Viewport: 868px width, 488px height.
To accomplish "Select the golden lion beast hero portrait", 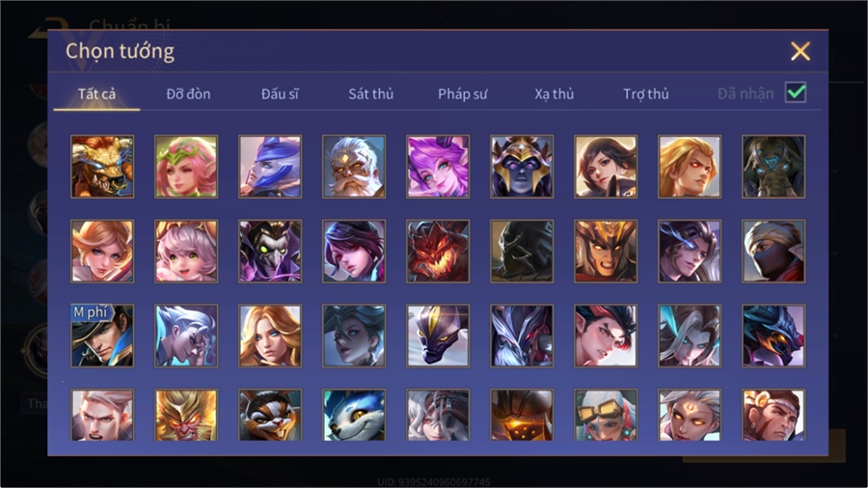I will (102, 167).
